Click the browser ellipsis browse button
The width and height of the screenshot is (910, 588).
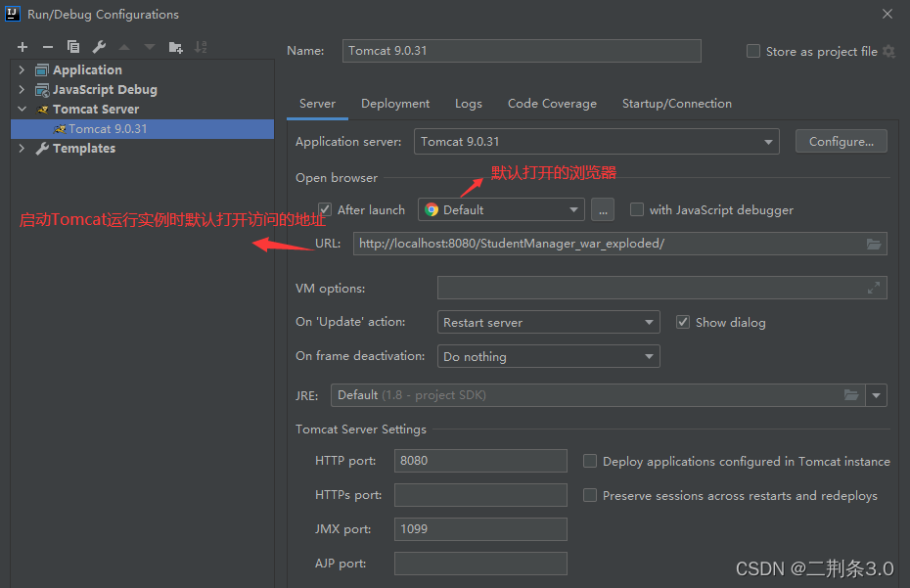coord(603,209)
